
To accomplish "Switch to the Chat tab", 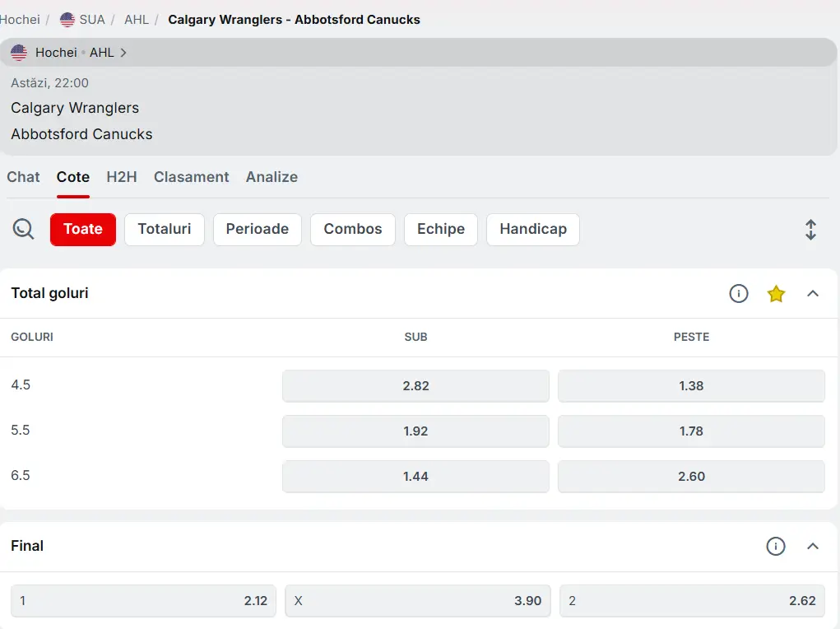I will [23, 177].
